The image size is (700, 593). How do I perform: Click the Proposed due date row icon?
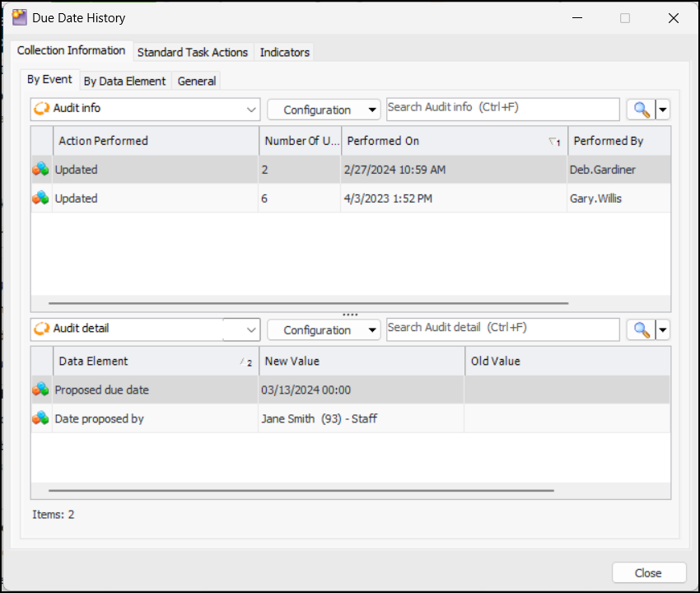tap(40, 390)
